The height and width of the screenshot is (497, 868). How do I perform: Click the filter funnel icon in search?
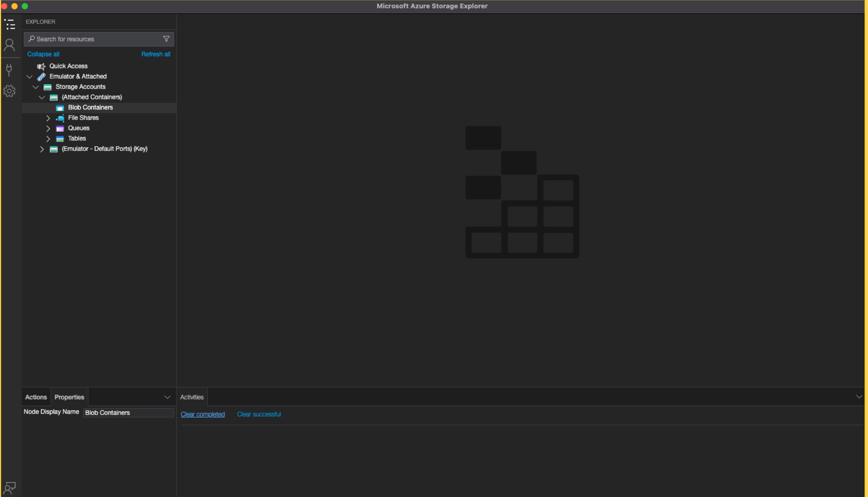166,39
